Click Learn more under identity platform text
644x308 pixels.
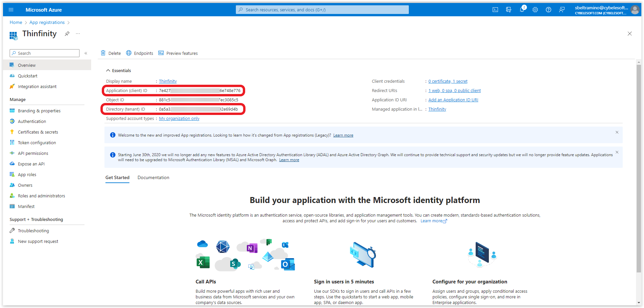click(434, 221)
